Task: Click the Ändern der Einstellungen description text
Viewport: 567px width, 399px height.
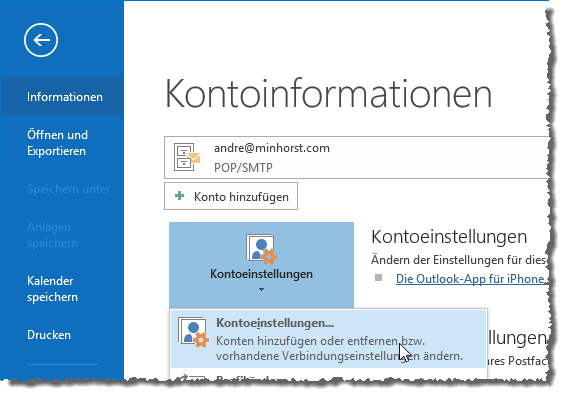Action: pyautogui.click(x=459, y=260)
